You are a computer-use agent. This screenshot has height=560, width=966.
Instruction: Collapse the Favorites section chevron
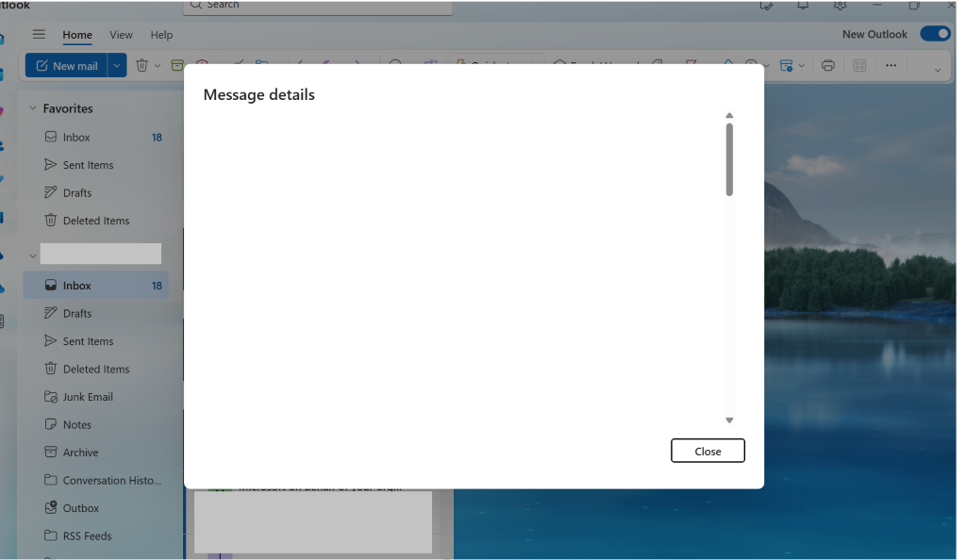point(33,108)
